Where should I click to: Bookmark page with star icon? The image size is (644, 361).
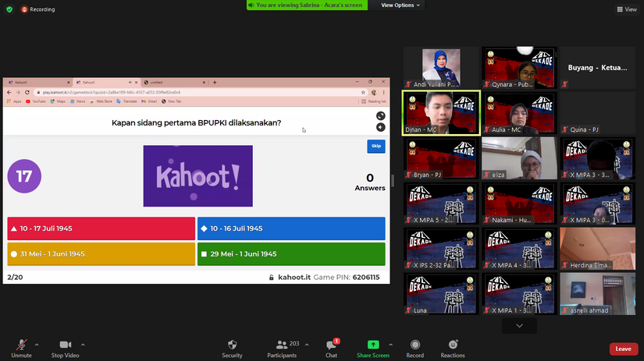363,92
